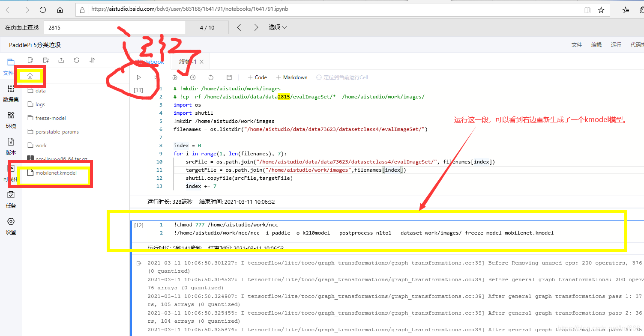644x336 pixels.
Task: Switch to the 终端-1 tab
Action: click(188, 62)
